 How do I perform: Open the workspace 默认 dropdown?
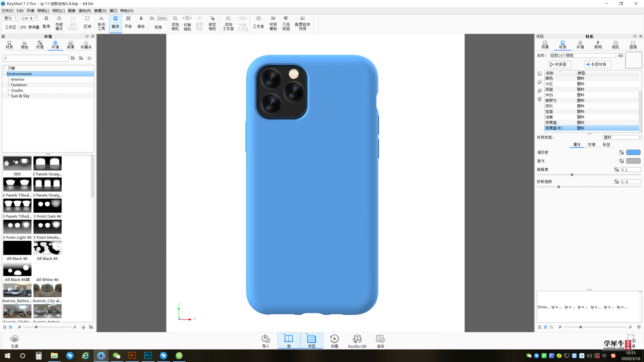pyautogui.click(x=11, y=18)
